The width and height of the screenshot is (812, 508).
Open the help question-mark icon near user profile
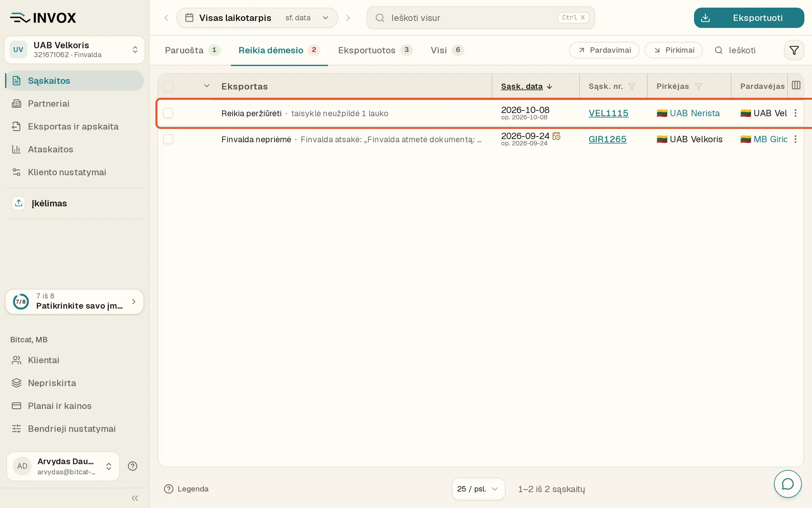(x=133, y=466)
